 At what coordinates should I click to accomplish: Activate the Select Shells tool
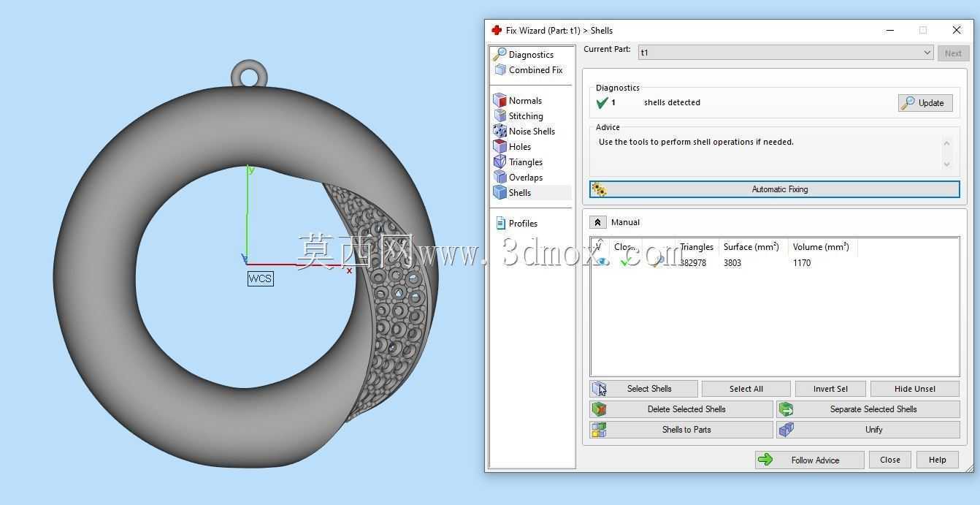point(643,389)
